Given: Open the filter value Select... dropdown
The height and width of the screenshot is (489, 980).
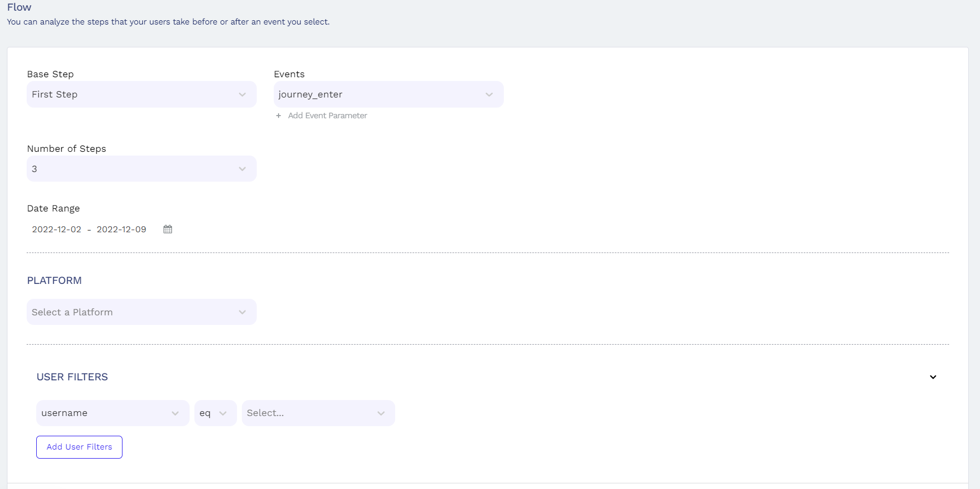Looking at the screenshot, I should click(x=318, y=413).
